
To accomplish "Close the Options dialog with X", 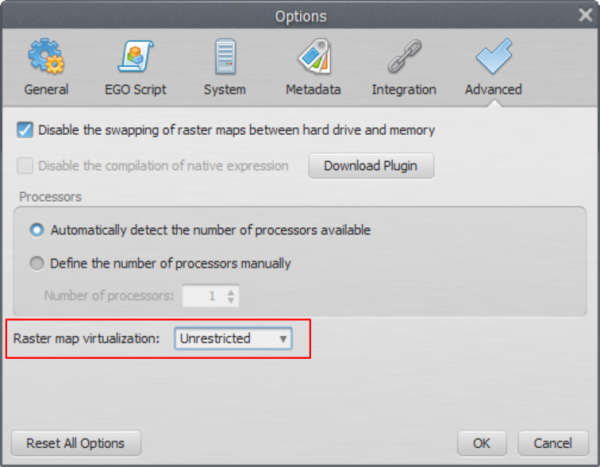I will (585, 15).
